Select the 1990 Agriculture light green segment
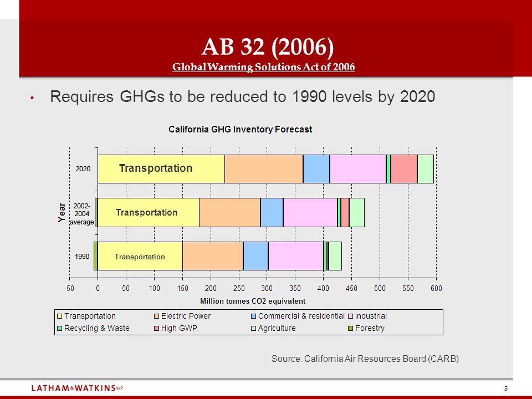Screen dimensions: 532x399 [335, 256]
